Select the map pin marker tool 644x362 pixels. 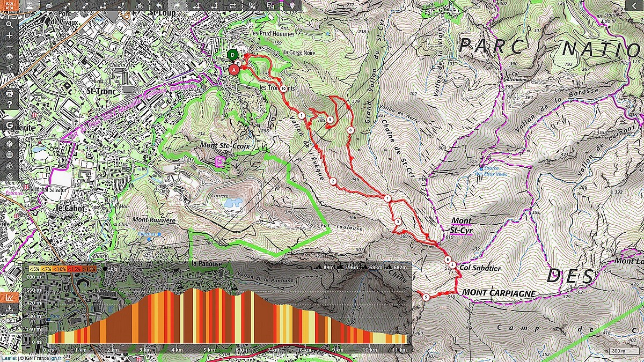291,5
